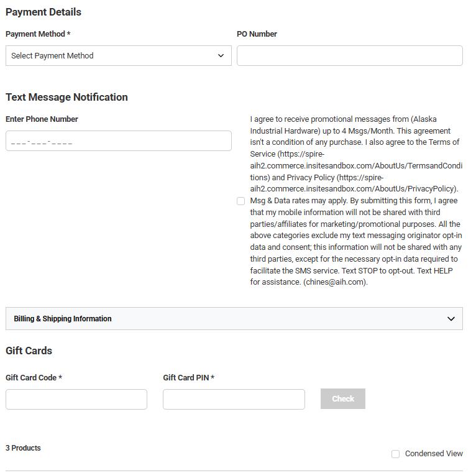The image size is (476, 473).
Task: Click the phone number input field
Action: coord(118,141)
